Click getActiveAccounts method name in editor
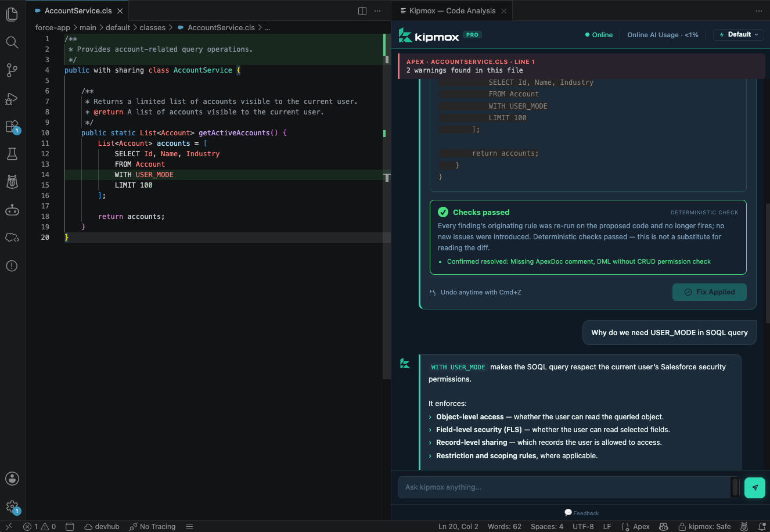 pyautogui.click(x=234, y=133)
